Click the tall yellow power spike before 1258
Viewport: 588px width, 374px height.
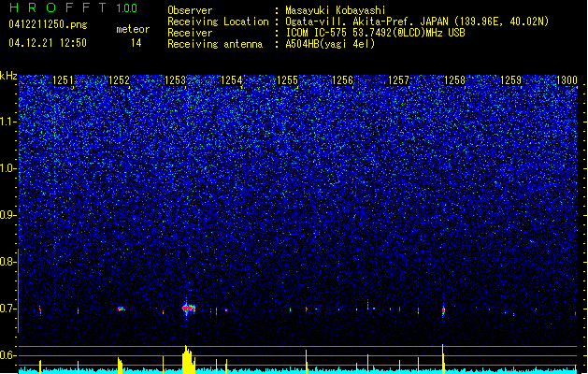[x=443, y=359]
